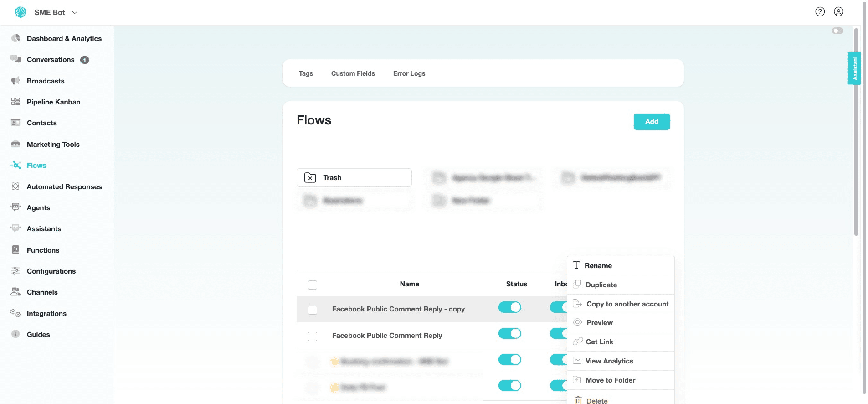
Task: Check the Facebook Public Comment Reply - copy row
Action: pos(313,310)
